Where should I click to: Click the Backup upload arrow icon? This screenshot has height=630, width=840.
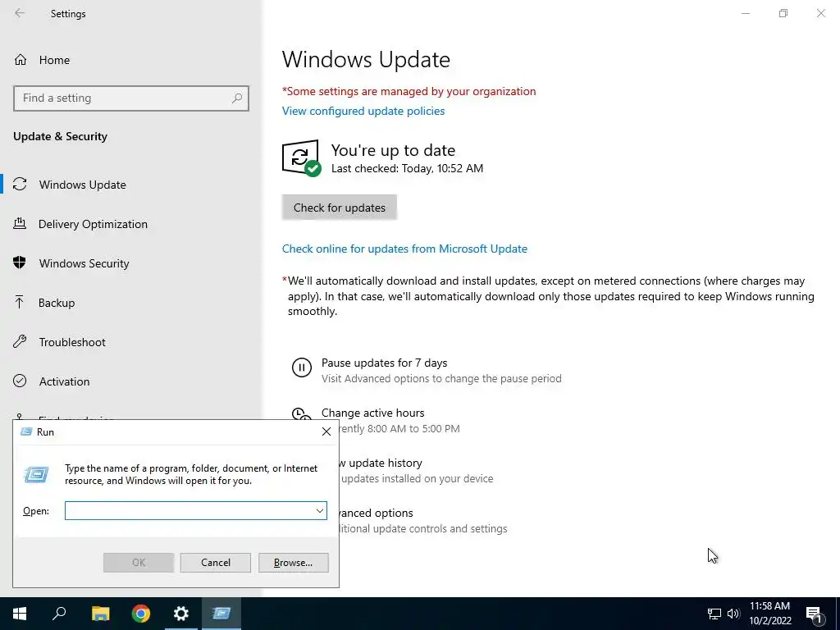[20, 302]
